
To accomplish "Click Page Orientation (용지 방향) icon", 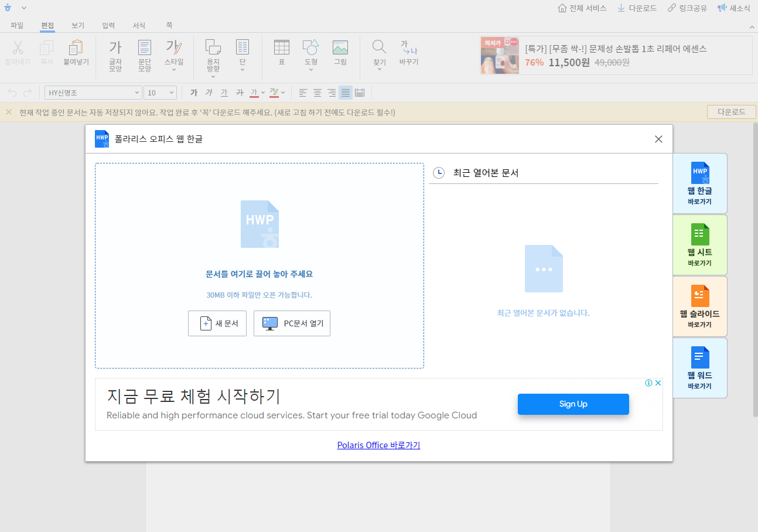I will tap(213, 47).
